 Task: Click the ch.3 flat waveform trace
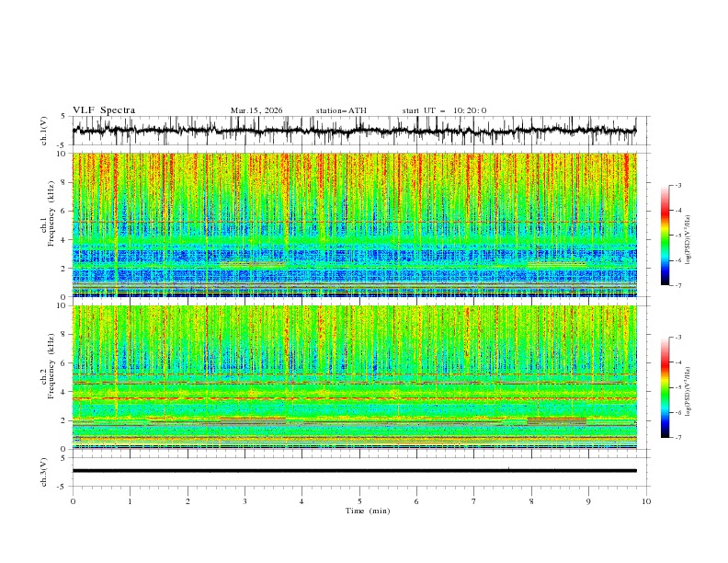click(355, 471)
